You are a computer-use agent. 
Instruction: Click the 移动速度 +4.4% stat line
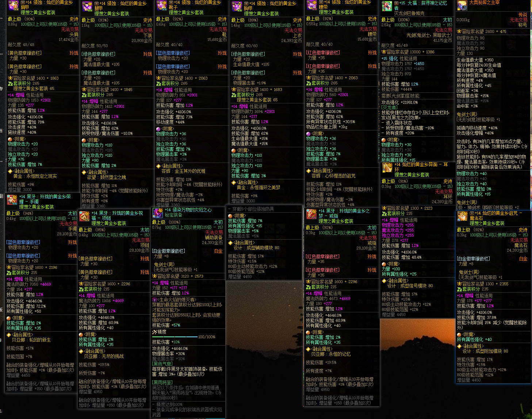[171, 122]
